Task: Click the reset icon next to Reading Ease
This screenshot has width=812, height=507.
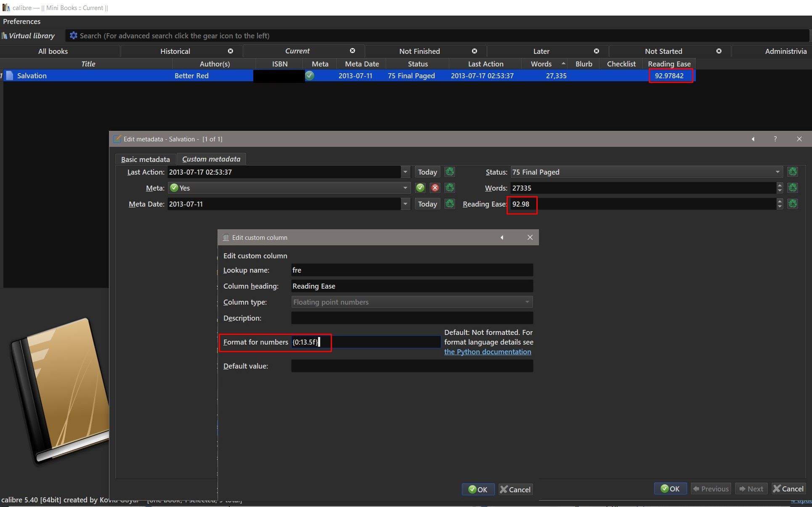Action: click(793, 204)
